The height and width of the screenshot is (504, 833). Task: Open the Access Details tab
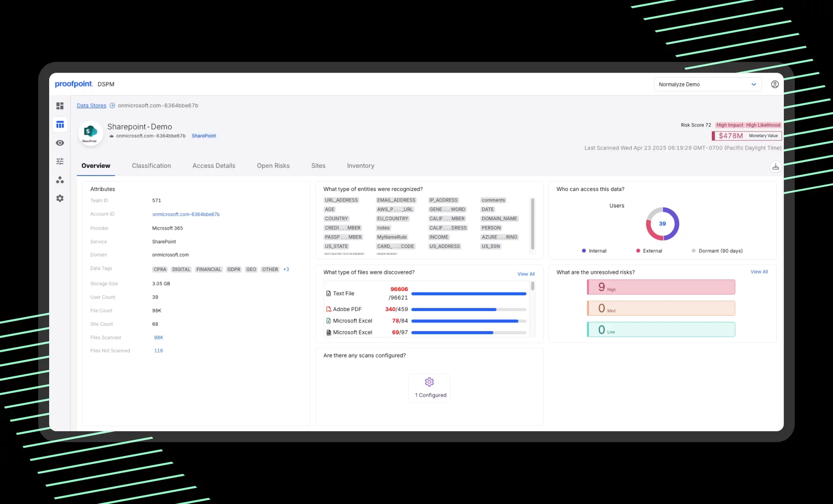coord(214,166)
